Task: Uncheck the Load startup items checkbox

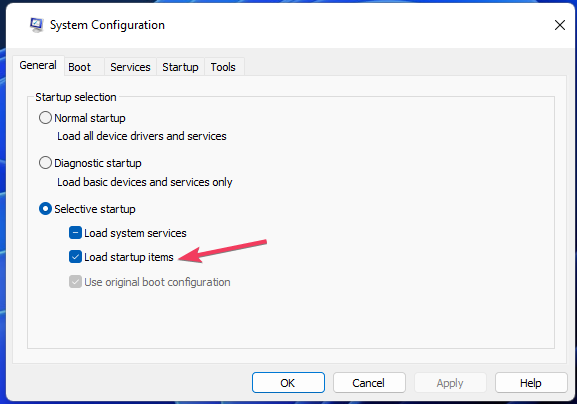Action: [75, 257]
